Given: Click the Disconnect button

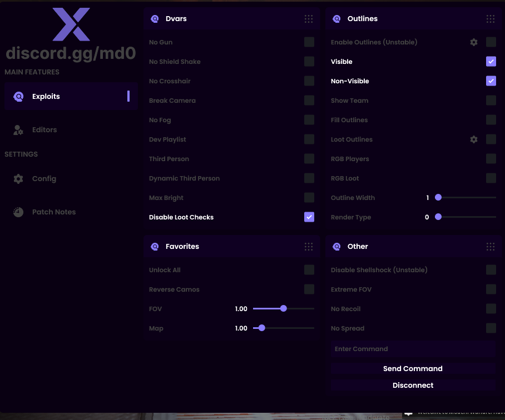Looking at the screenshot, I should [x=413, y=385].
